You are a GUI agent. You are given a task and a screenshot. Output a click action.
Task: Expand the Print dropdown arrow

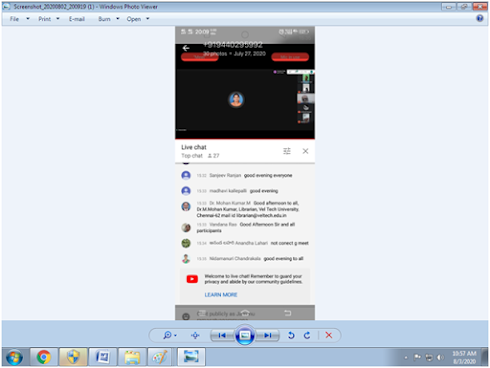[x=58, y=19]
